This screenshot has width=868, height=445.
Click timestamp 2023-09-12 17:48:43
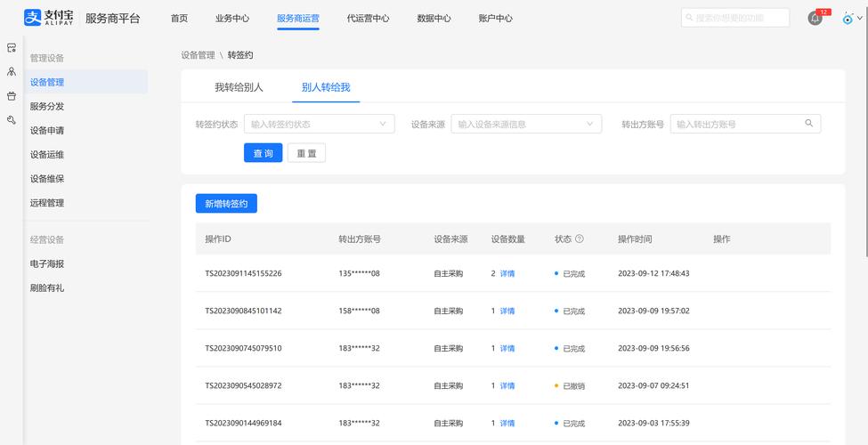click(653, 273)
